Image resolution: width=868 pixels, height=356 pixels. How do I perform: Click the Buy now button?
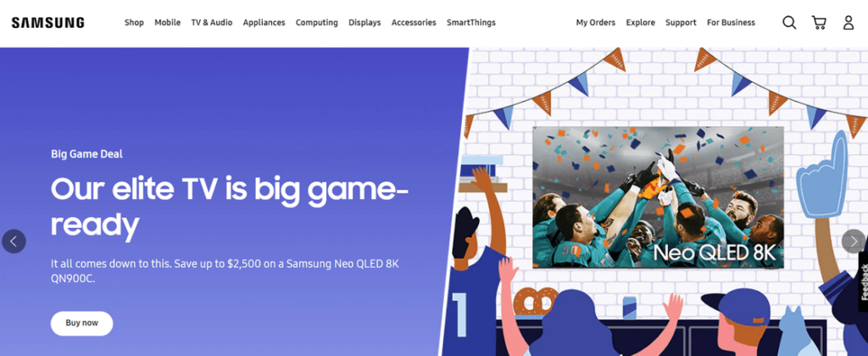pyautogui.click(x=82, y=323)
